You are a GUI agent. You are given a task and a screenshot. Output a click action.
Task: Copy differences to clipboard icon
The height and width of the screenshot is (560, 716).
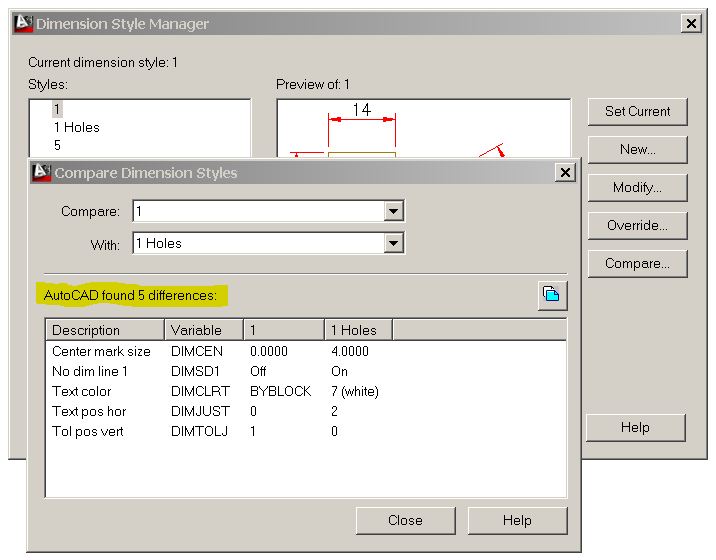(552, 295)
